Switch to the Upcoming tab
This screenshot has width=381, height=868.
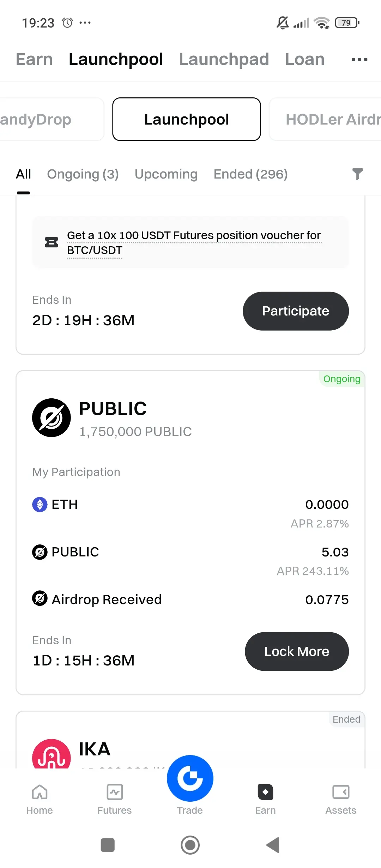[166, 174]
